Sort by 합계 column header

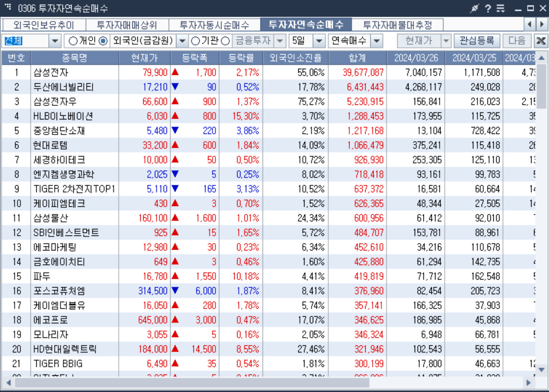click(357, 58)
